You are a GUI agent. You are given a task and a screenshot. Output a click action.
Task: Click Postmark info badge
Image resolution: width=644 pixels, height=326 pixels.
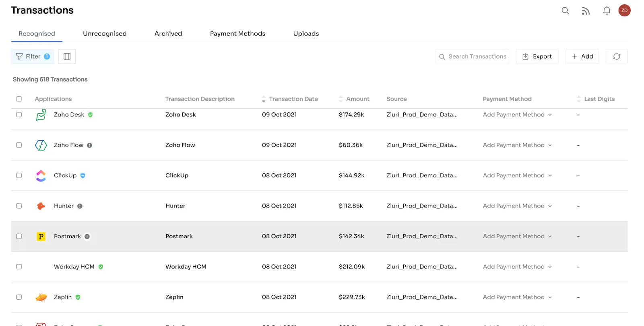pyautogui.click(x=87, y=237)
